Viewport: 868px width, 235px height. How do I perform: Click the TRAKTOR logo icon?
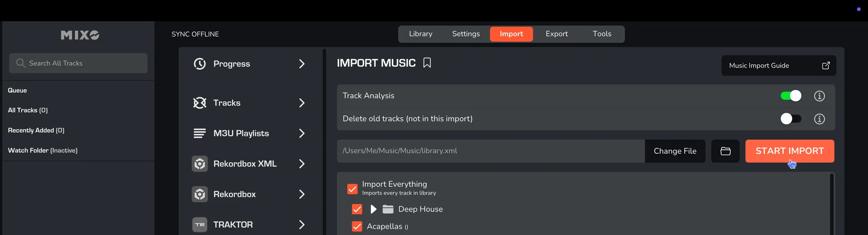click(x=200, y=225)
